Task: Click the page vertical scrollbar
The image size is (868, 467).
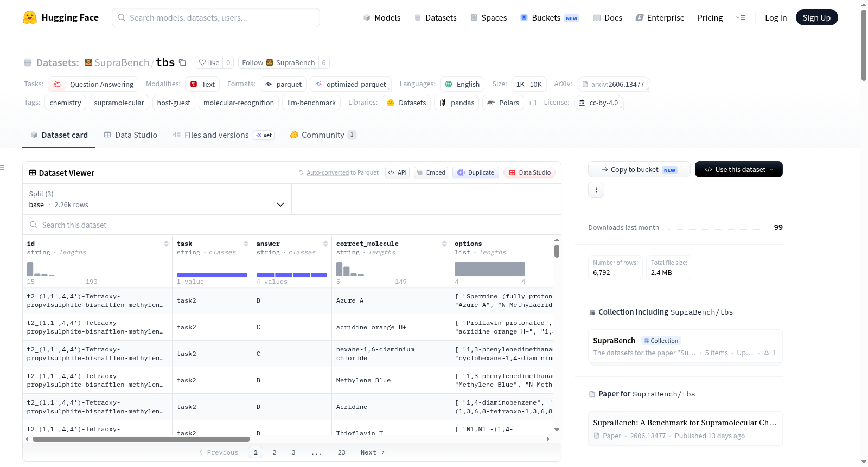Action: point(864,46)
